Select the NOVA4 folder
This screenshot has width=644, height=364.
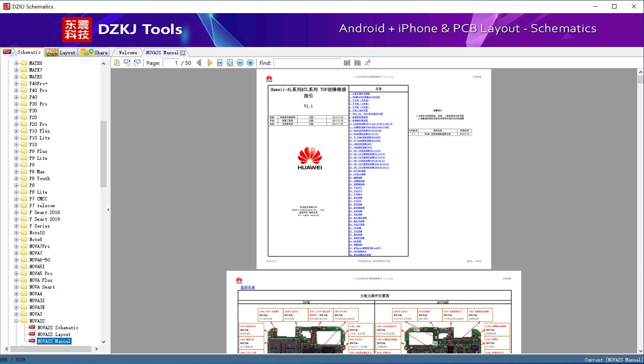point(36,294)
